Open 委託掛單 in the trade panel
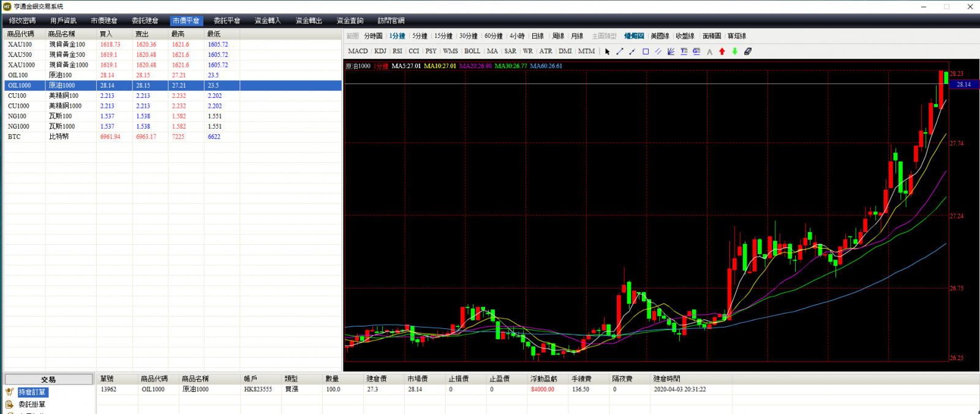 (32, 404)
